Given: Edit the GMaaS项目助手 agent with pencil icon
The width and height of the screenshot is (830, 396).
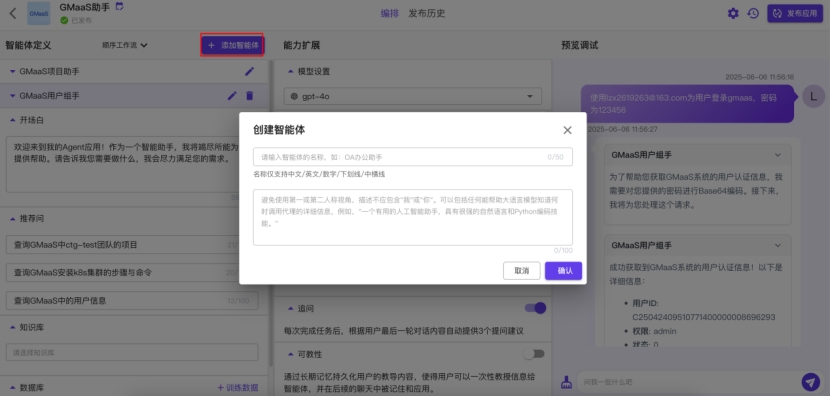Looking at the screenshot, I should click(249, 71).
